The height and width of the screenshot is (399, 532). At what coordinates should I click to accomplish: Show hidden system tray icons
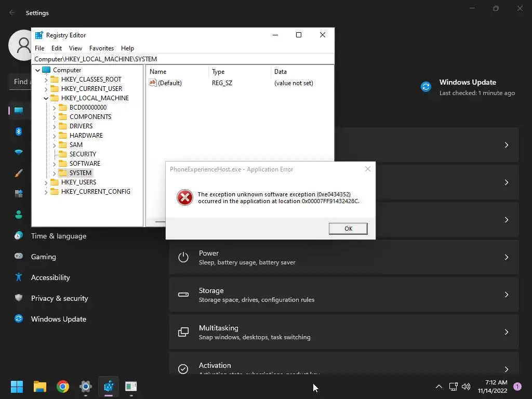coord(438,387)
